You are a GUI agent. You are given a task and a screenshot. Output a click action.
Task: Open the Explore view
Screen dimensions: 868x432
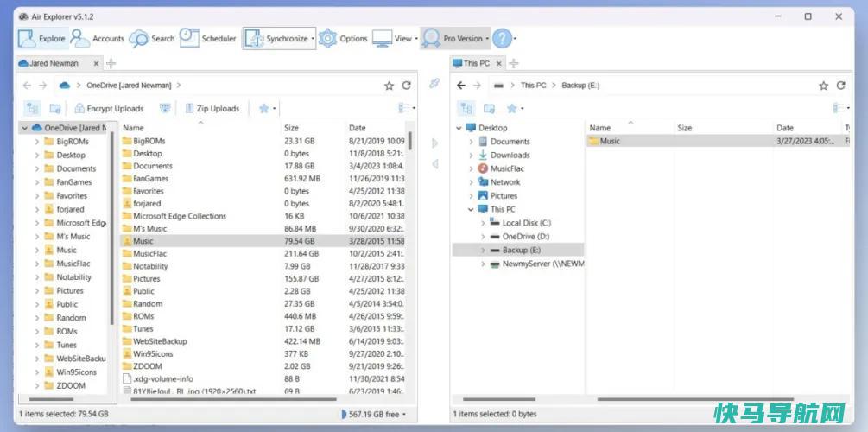(x=42, y=39)
